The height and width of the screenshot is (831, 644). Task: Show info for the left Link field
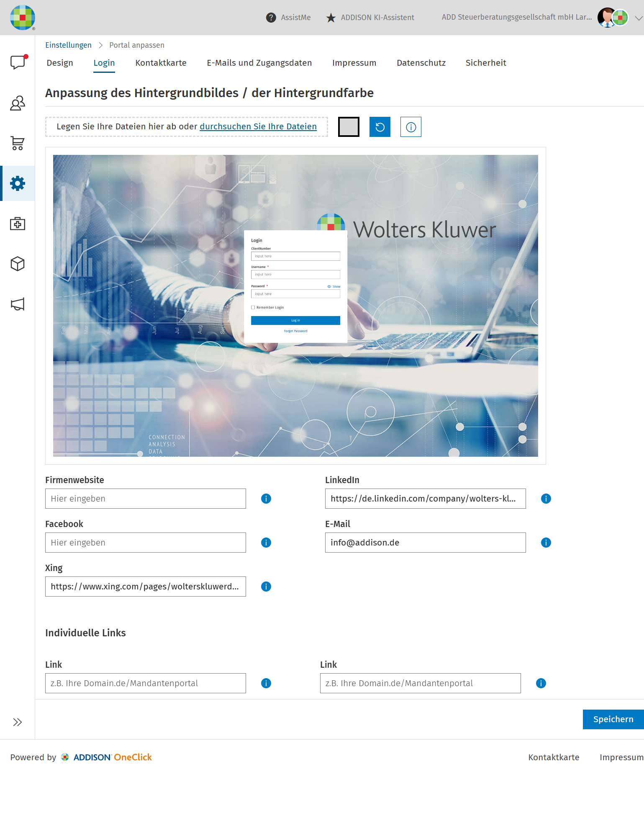coord(266,683)
